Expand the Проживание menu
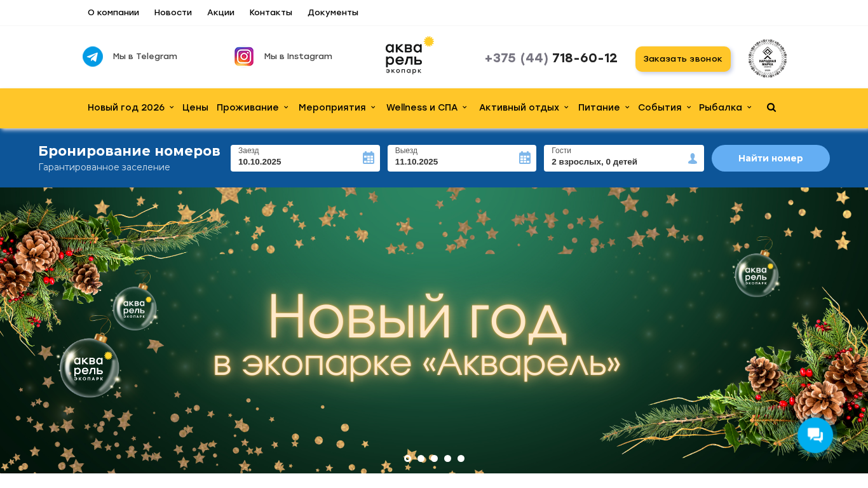The width and height of the screenshot is (868, 488). pyautogui.click(x=252, y=107)
